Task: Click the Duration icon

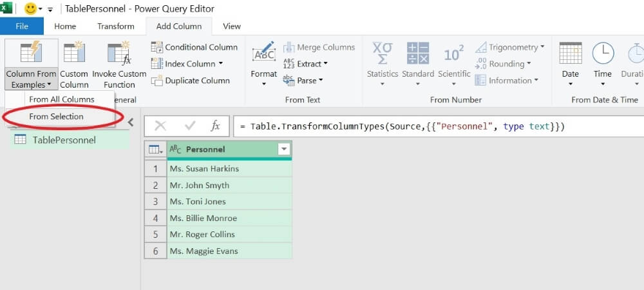Action: (x=636, y=53)
